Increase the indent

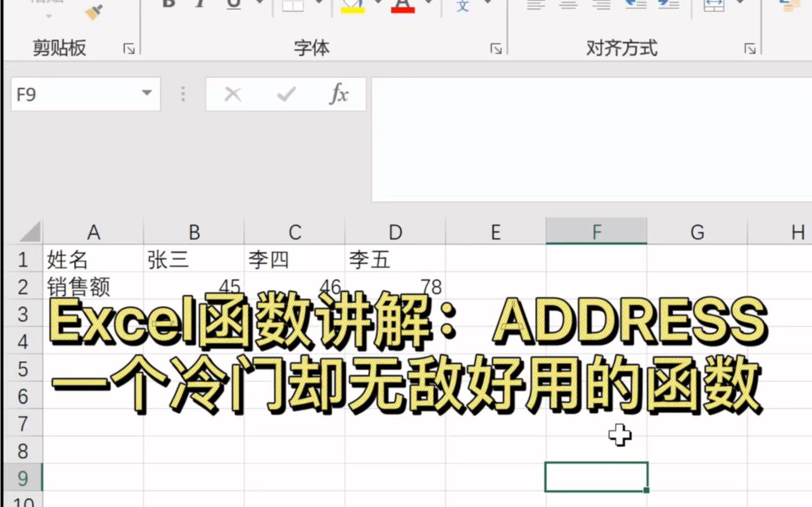click(x=669, y=5)
